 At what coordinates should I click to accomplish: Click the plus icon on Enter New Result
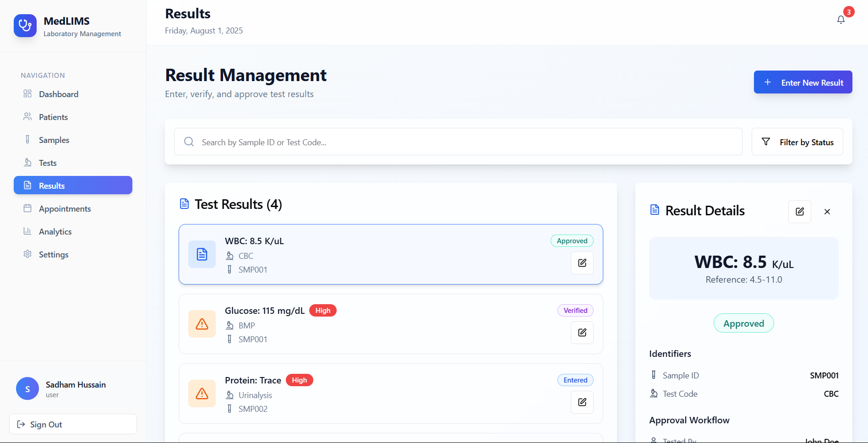[768, 82]
